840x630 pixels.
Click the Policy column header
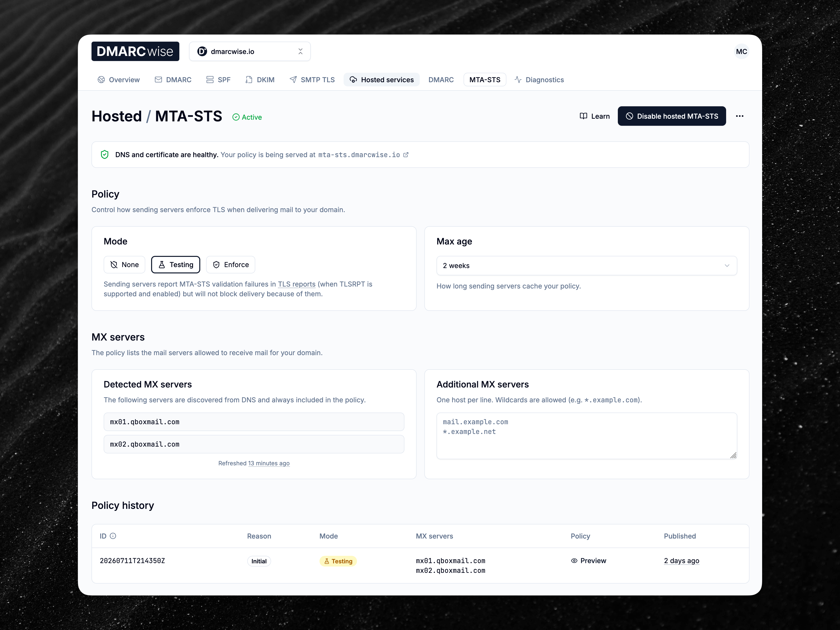pos(580,536)
